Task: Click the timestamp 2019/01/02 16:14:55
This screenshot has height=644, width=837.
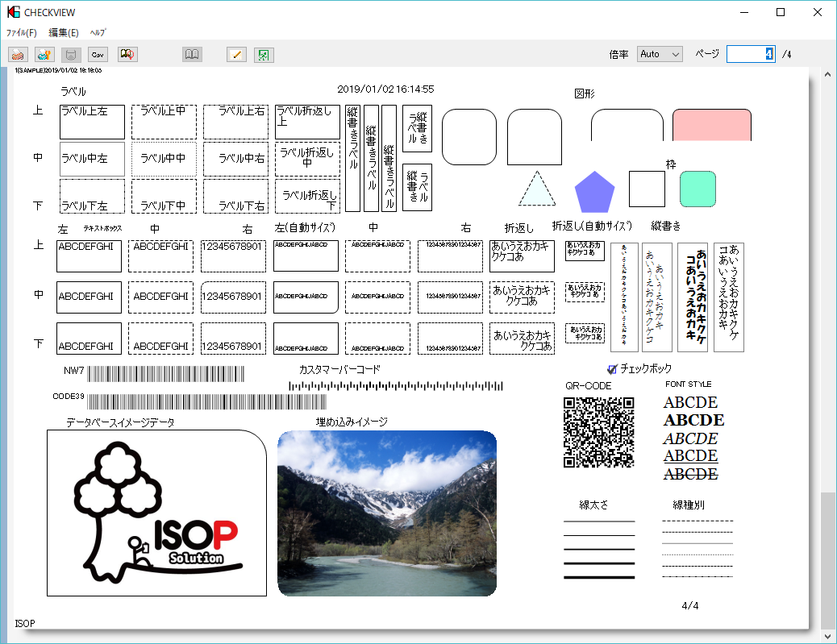Action: pyautogui.click(x=385, y=89)
